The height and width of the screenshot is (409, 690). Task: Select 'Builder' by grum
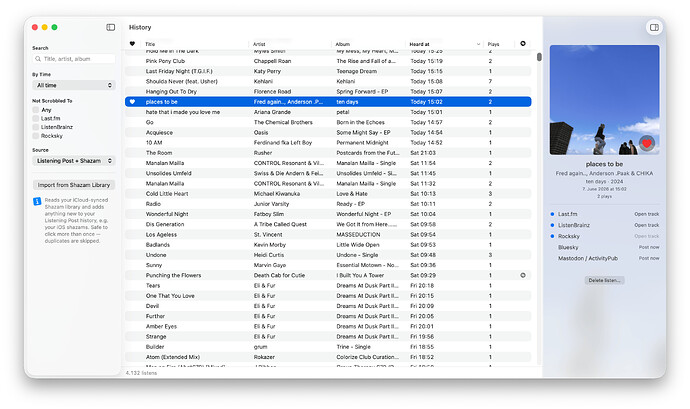click(328, 347)
